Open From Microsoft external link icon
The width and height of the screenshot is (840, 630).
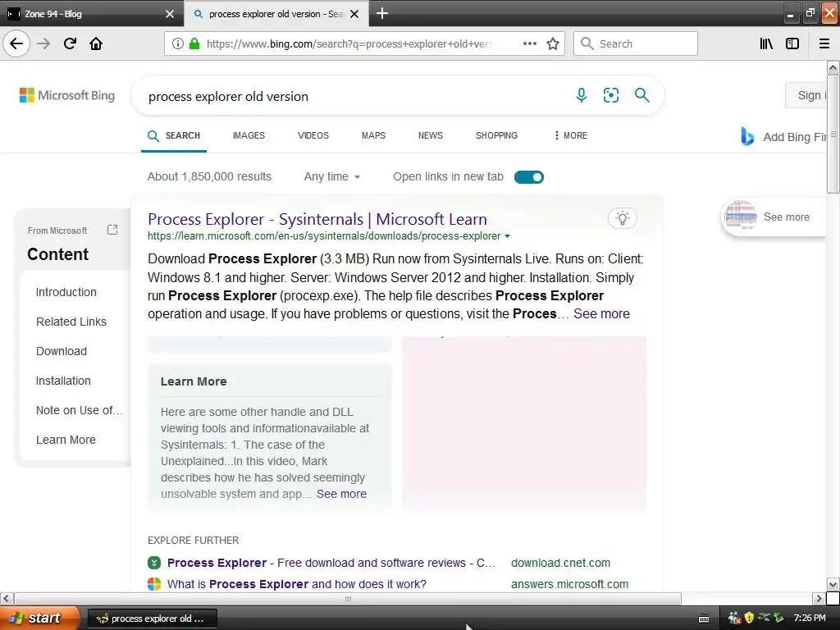tap(112, 230)
